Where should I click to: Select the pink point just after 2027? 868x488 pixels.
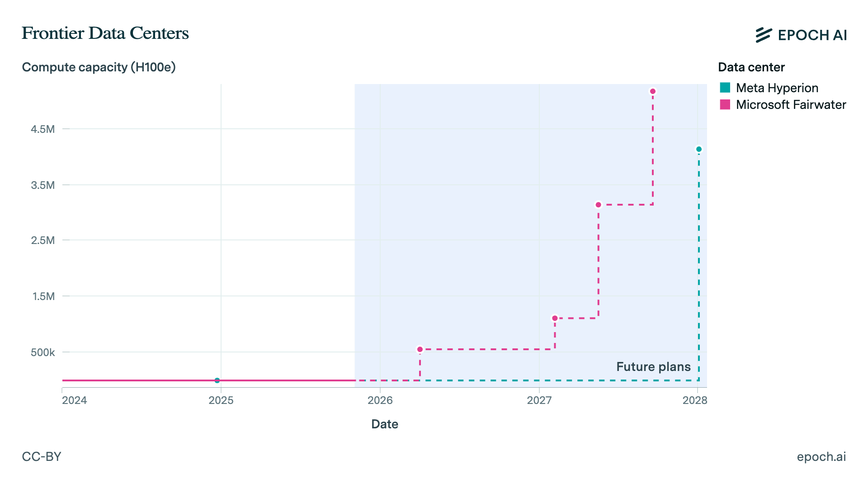coord(555,318)
